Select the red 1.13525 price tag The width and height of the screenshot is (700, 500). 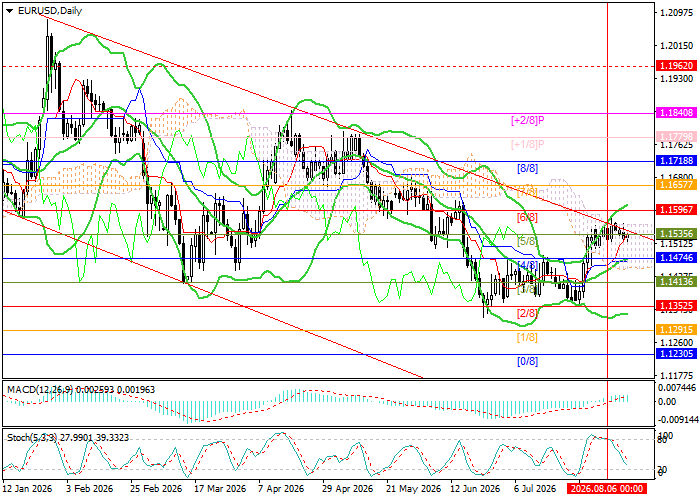coord(676,306)
